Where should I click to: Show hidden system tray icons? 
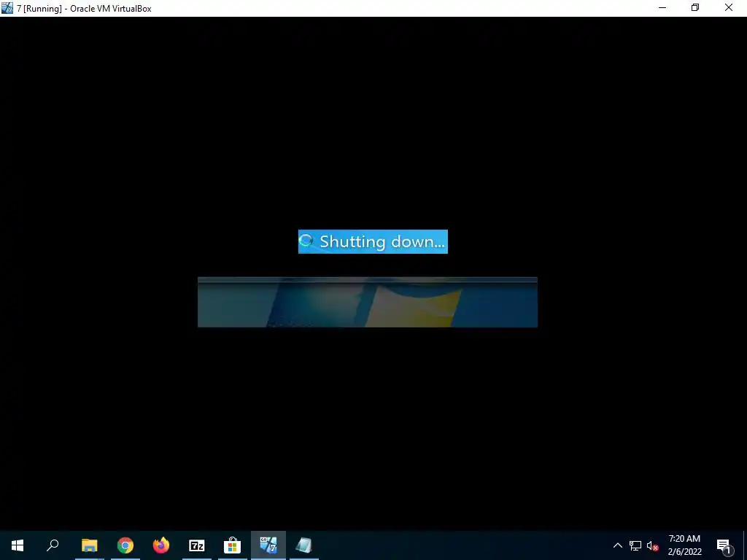[617, 545]
